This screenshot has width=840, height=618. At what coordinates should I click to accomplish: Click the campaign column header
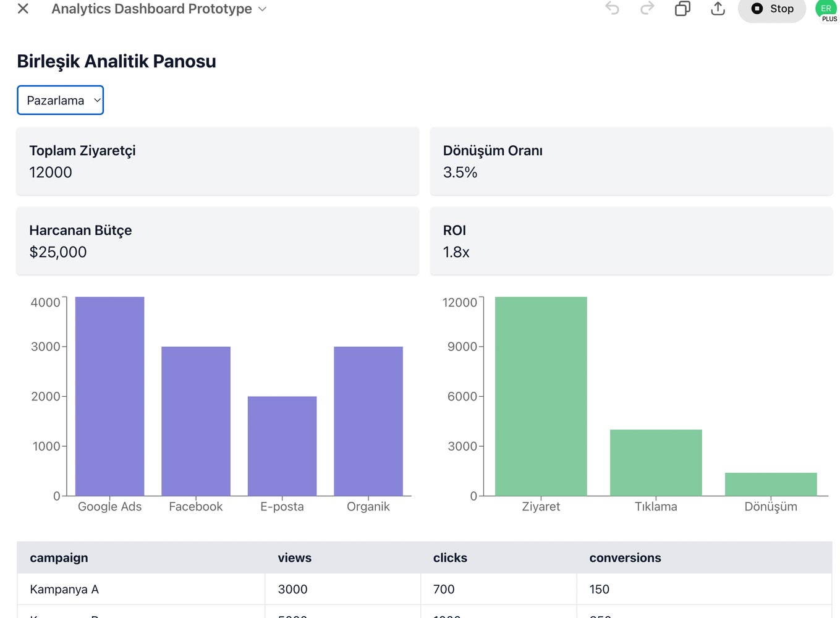pyautogui.click(x=59, y=557)
